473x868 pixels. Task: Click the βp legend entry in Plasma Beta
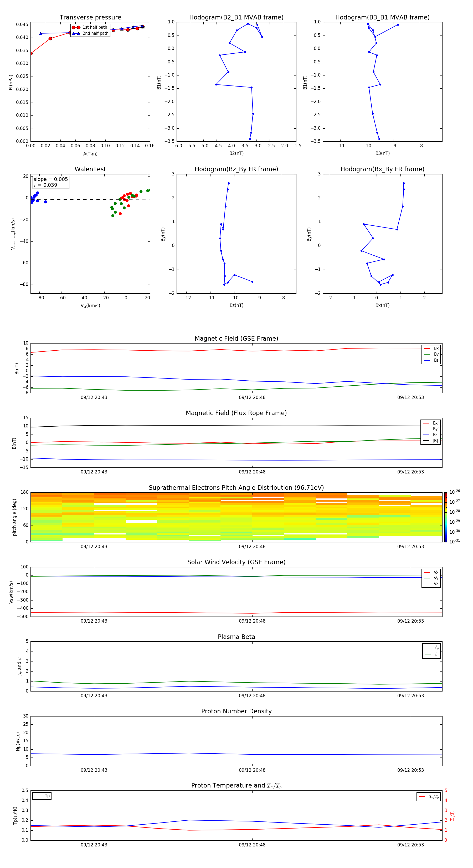(431, 647)
